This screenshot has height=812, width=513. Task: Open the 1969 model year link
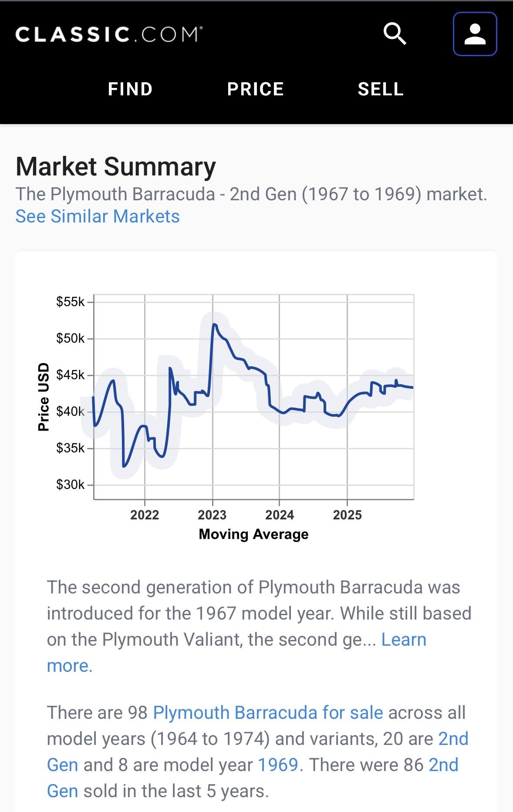[278, 765]
